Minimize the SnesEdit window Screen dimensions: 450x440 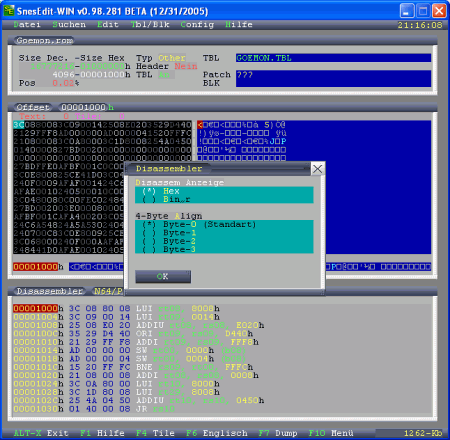(x=407, y=11)
